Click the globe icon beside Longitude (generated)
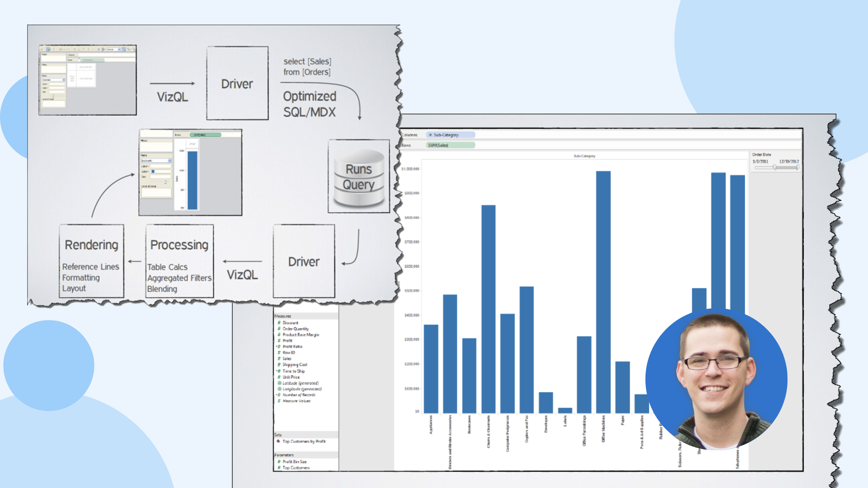 (279, 389)
